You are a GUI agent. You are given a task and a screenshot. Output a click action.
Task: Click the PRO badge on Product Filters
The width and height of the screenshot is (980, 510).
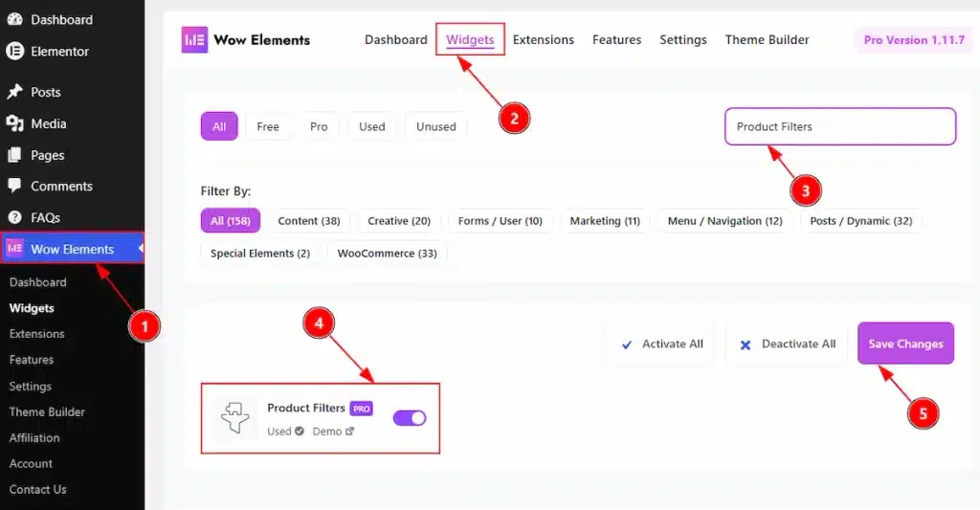361,409
